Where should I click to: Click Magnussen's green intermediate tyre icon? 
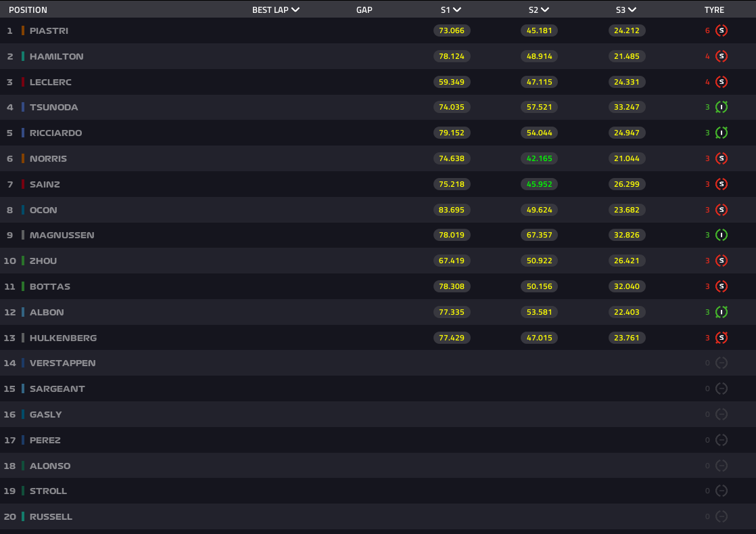pos(722,235)
